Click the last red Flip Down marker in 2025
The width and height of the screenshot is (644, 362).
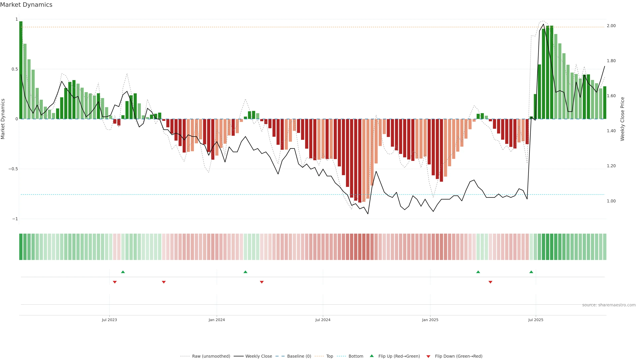coord(490,282)
